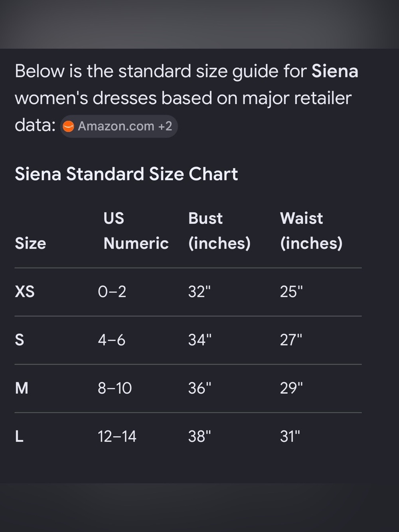Select the M size row label
The width and height of the screenshot is (399, 532).
click(22, 388)
